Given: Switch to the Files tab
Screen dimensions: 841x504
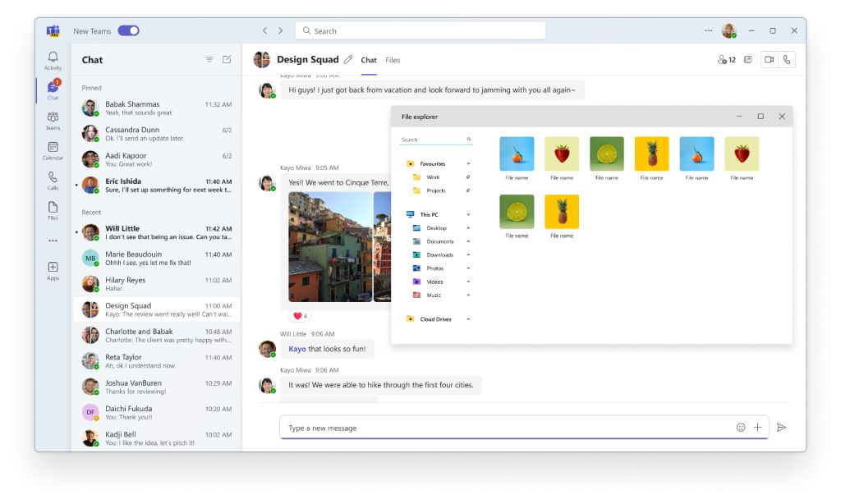Looking at the screenshot, I should pyautogui.click(x=393, y=60).
